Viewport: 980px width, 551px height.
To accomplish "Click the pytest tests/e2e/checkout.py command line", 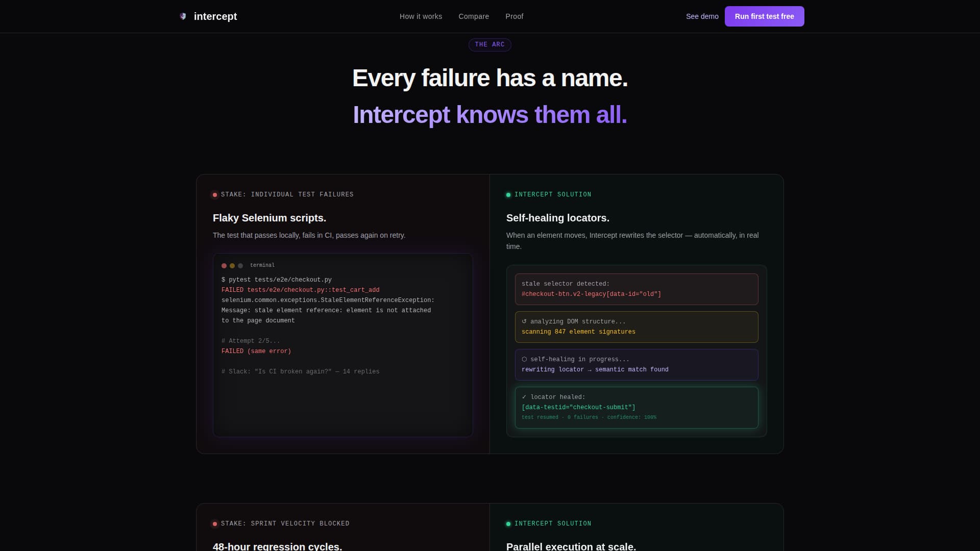I will [x=277, y=280].
